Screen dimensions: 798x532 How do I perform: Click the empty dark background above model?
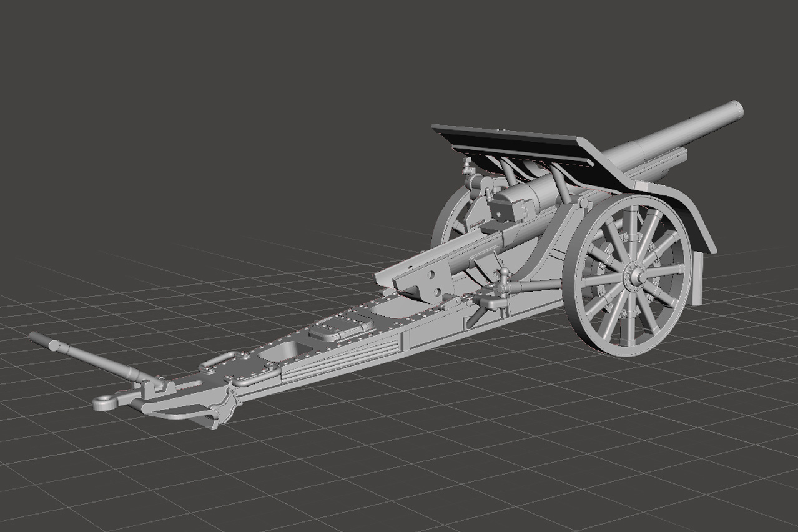(250, 94)
